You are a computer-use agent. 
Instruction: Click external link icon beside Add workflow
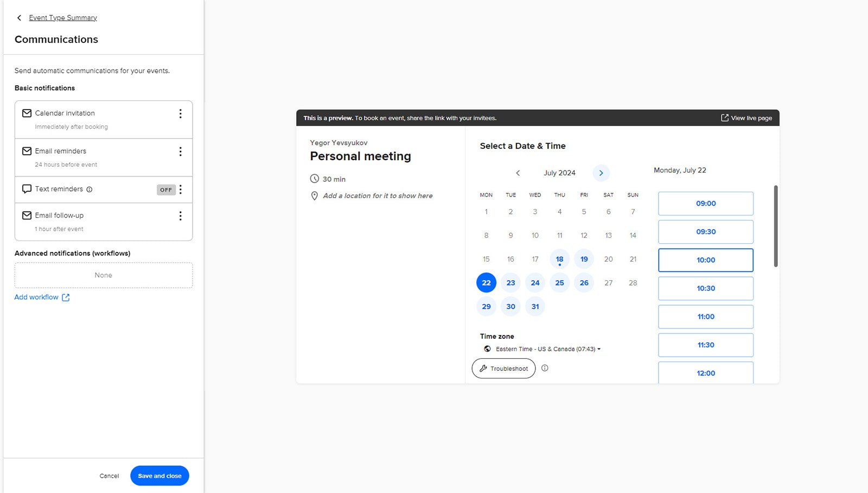(66, 298)
